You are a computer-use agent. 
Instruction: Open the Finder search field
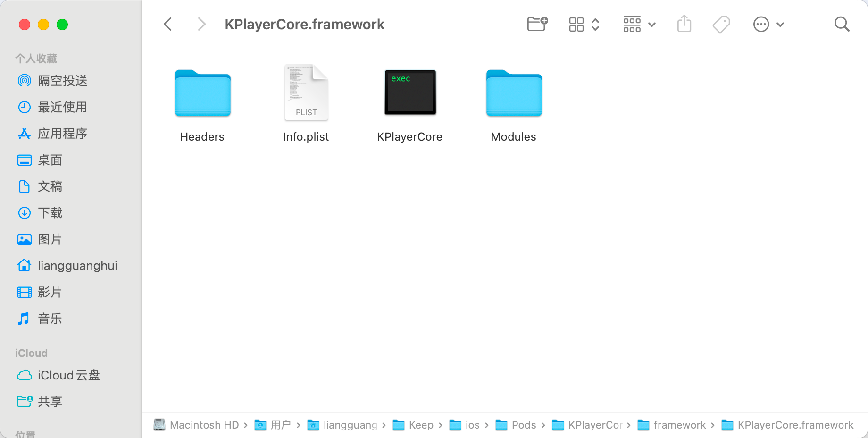pos(842,24)
